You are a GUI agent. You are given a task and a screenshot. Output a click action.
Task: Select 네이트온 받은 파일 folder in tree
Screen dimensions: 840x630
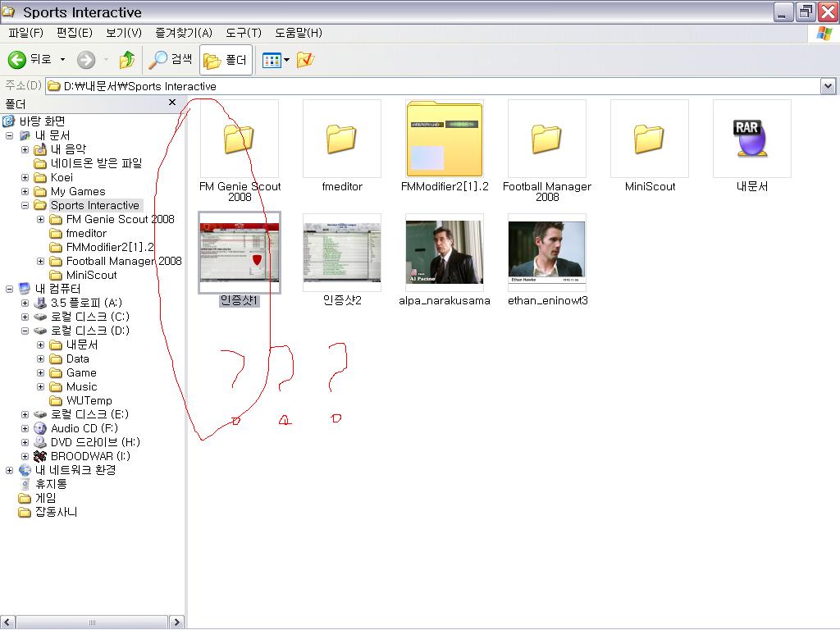pos(96,163)
